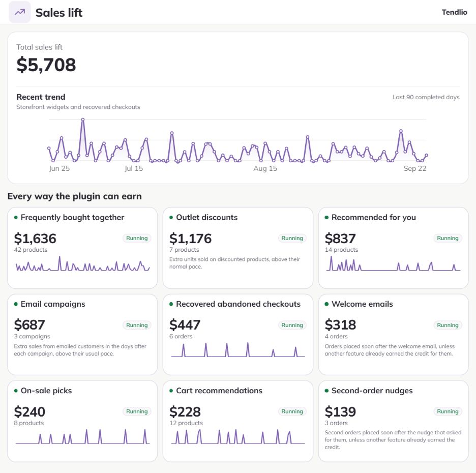The image size is (476, 473).
Task: Open the Cart recommendations card title
Action: pyautogui.click(x=219, y=391)
